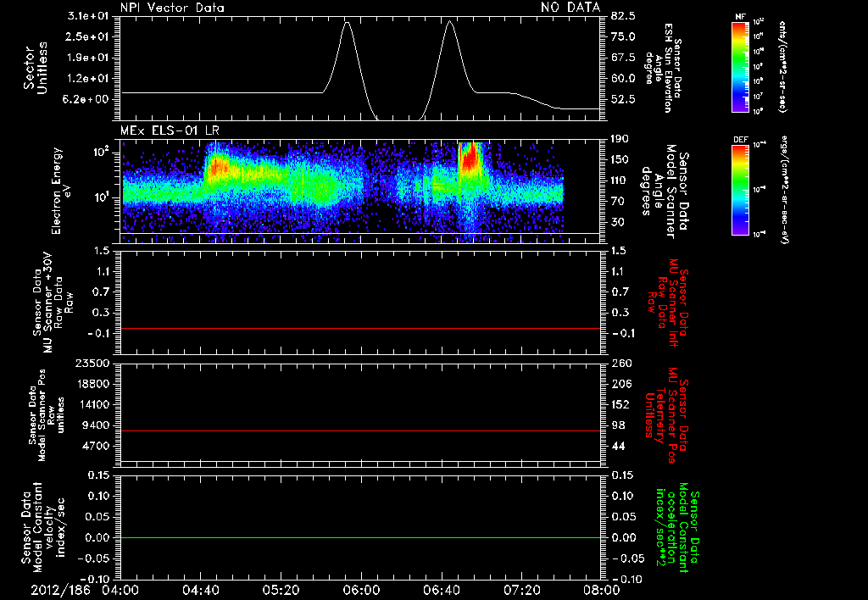
Task: Click the '44' telemetry tick value
Action: point(617,446)
